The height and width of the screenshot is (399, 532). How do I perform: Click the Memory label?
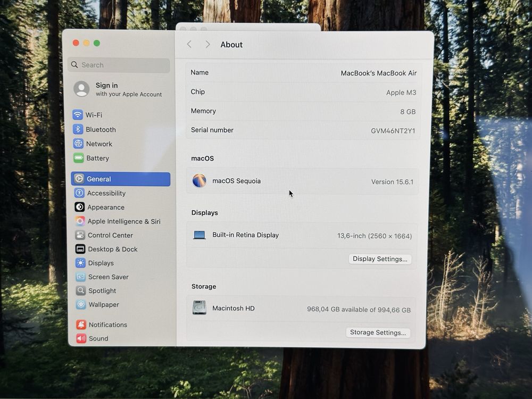(203, 111)
